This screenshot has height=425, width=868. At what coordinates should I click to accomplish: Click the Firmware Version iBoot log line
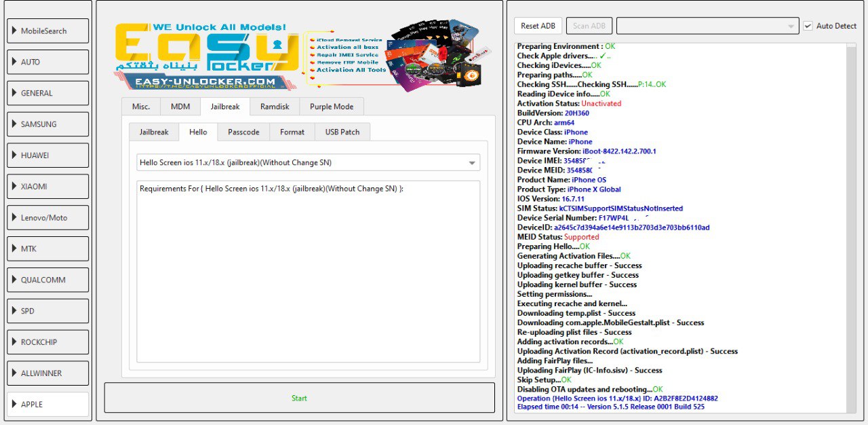point(587,151)
